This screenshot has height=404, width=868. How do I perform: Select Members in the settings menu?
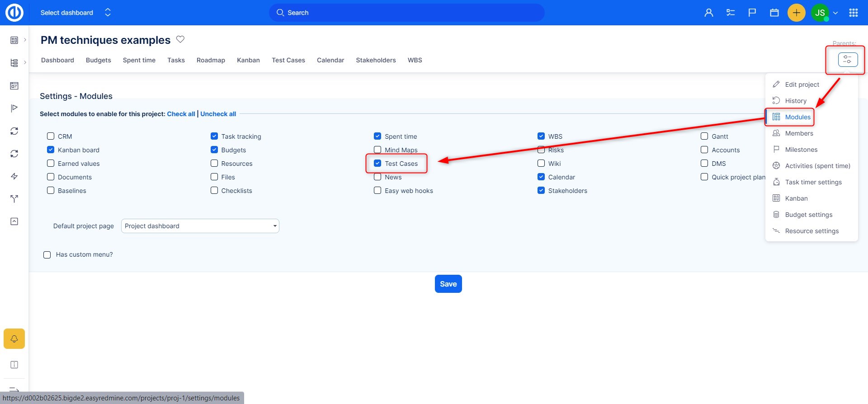click(799, 133)
